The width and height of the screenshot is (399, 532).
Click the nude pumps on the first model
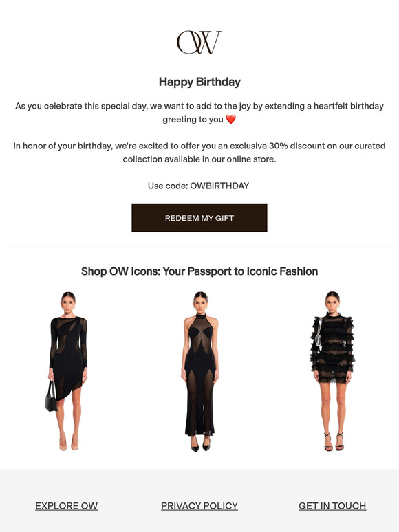point(69,443)
